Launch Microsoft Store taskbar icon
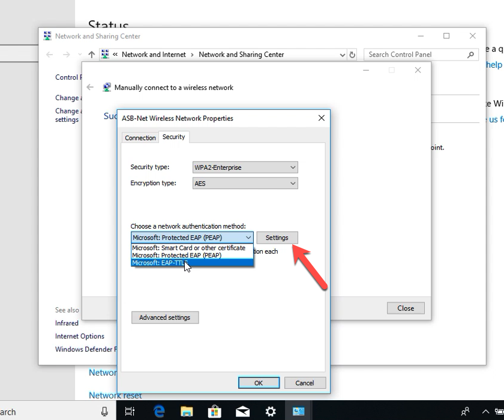Viewport: 504px width, 420px height. click(214, 412)
